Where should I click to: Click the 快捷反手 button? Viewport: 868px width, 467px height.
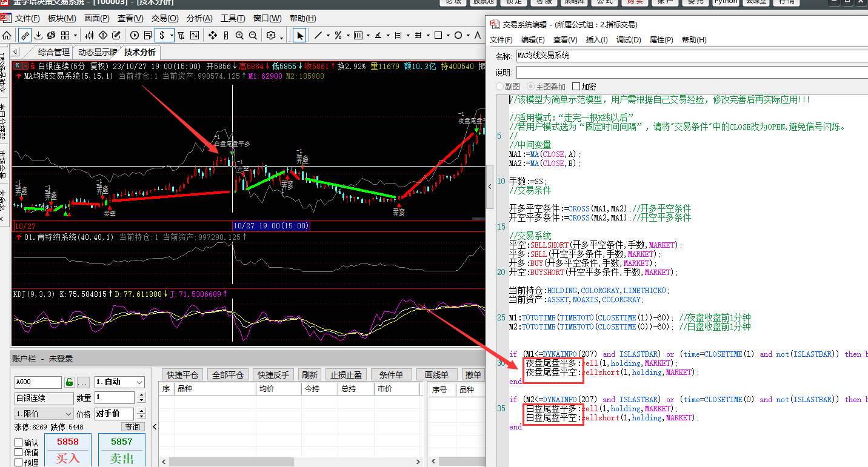coord(273,375)
